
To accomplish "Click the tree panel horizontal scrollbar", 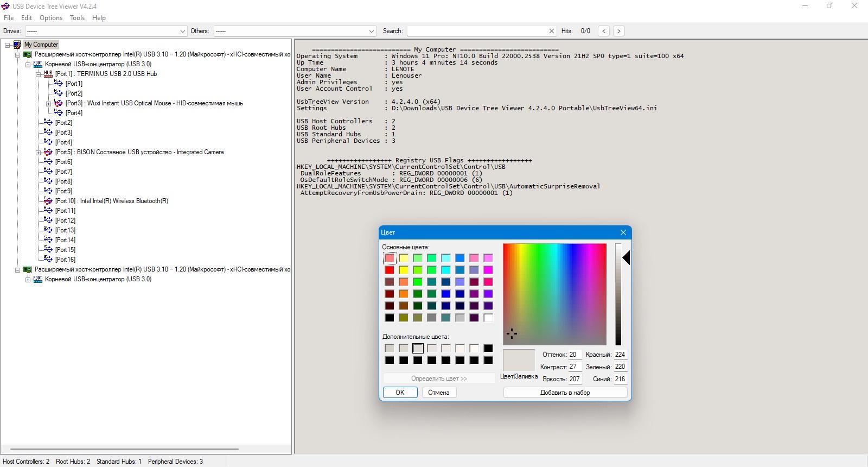I will (124, 449).
